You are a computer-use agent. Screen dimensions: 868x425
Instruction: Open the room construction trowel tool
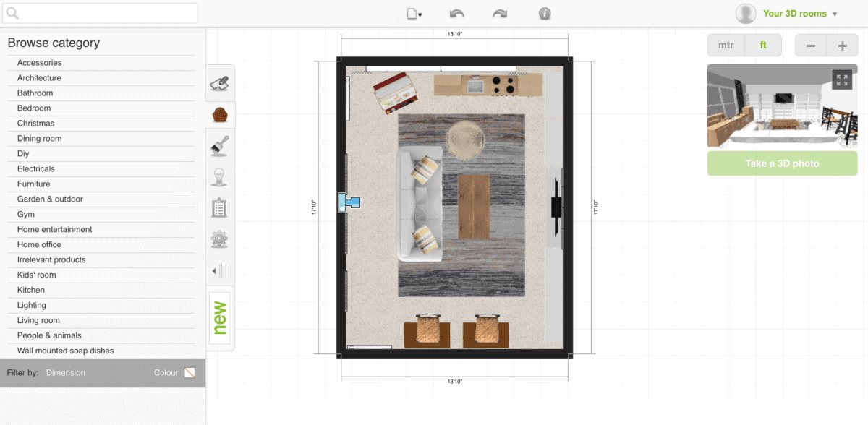pyautogui.click(x=220, y=84)
